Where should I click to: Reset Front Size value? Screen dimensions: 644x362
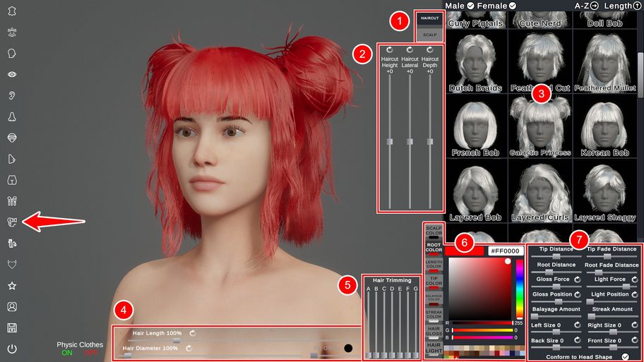(x=635, y=340)
